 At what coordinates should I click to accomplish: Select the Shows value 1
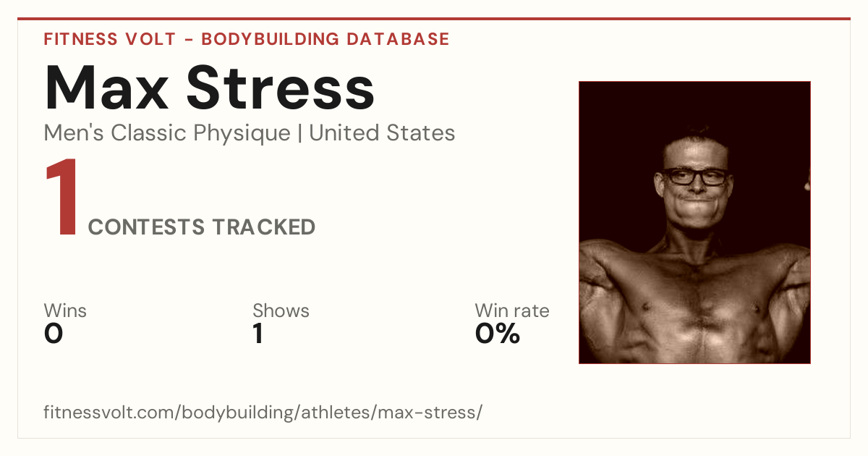[258, 334]
